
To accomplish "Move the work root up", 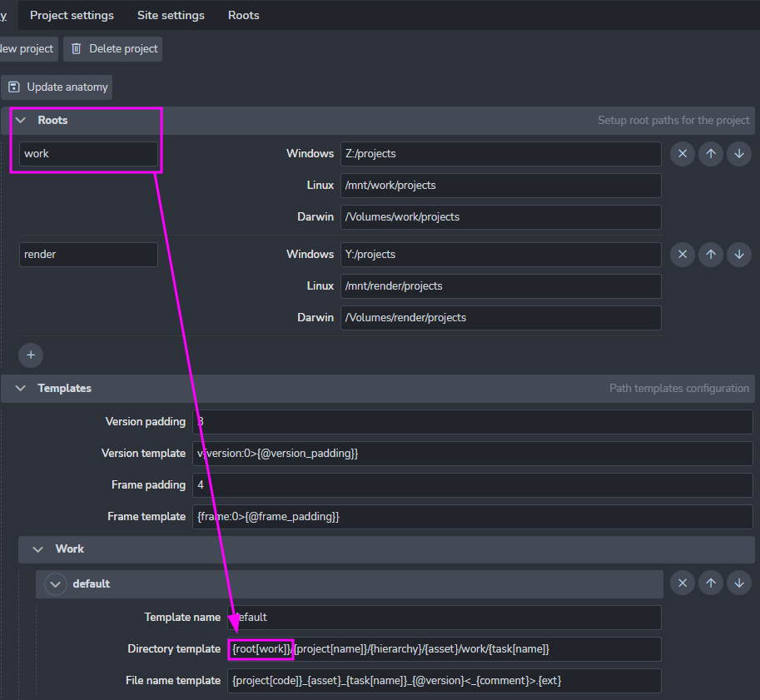I will pos(710,154).
